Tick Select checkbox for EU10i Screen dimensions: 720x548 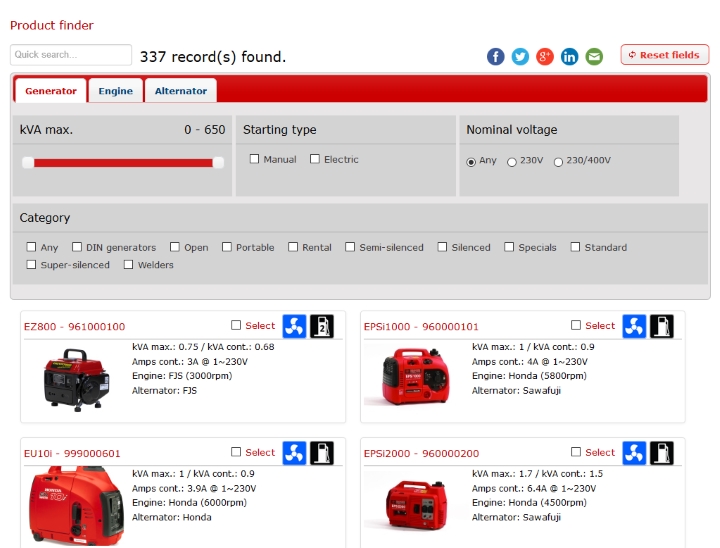236,452
